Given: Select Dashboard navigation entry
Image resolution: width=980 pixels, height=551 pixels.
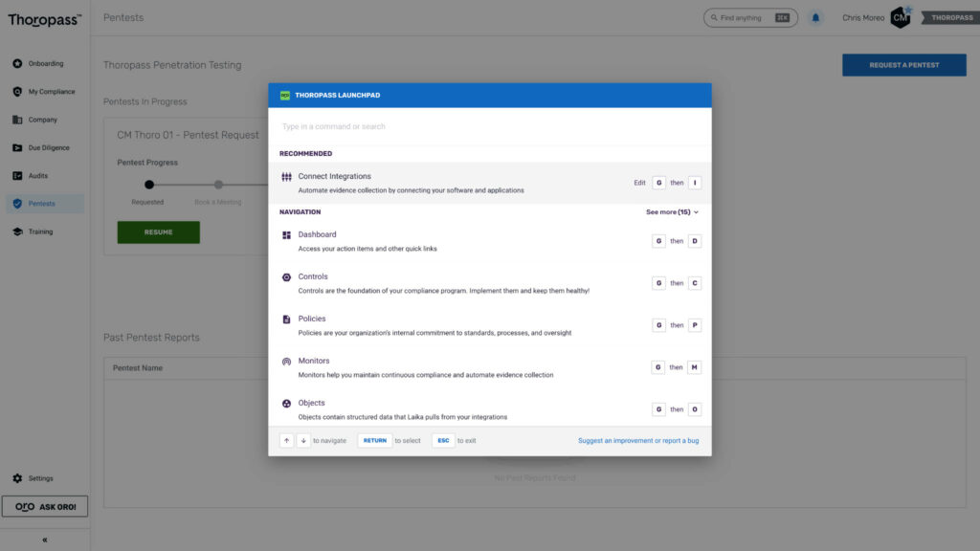Looking at the screenshot, I should pyautogui.click(x=490, y=241).
